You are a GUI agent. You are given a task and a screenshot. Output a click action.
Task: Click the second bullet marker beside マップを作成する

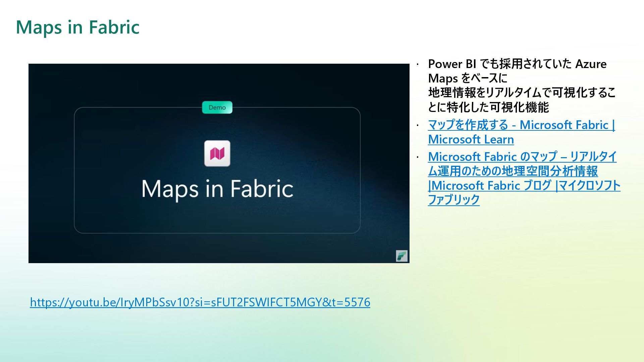[418, 125]
